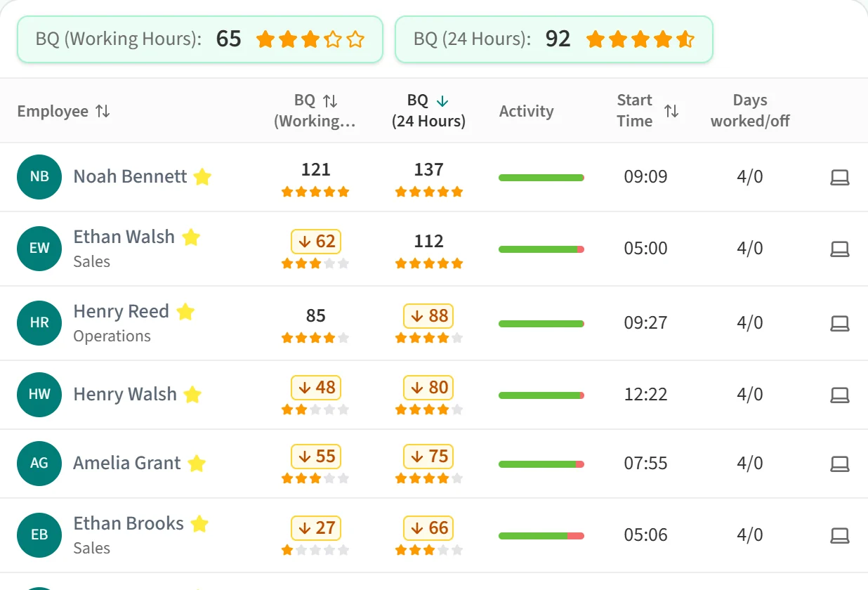
Task: Click the AG avatar for Amelia Grant
Action: tap(39, 464)
